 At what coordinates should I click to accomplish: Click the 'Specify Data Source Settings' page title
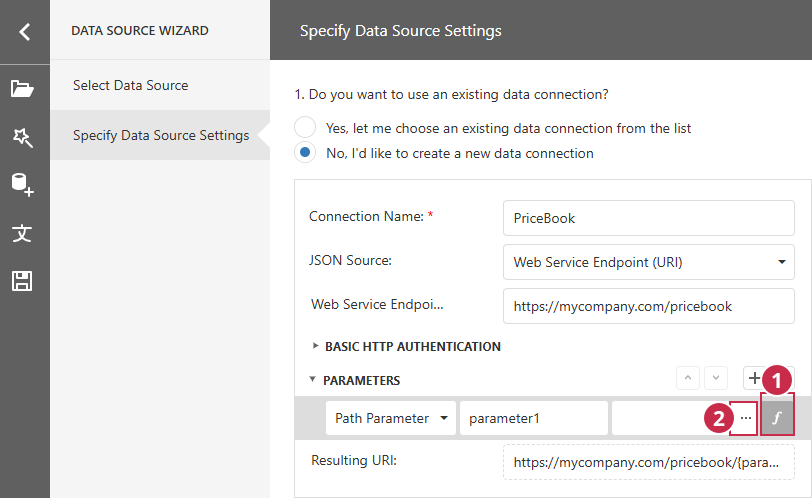(401, 31)
